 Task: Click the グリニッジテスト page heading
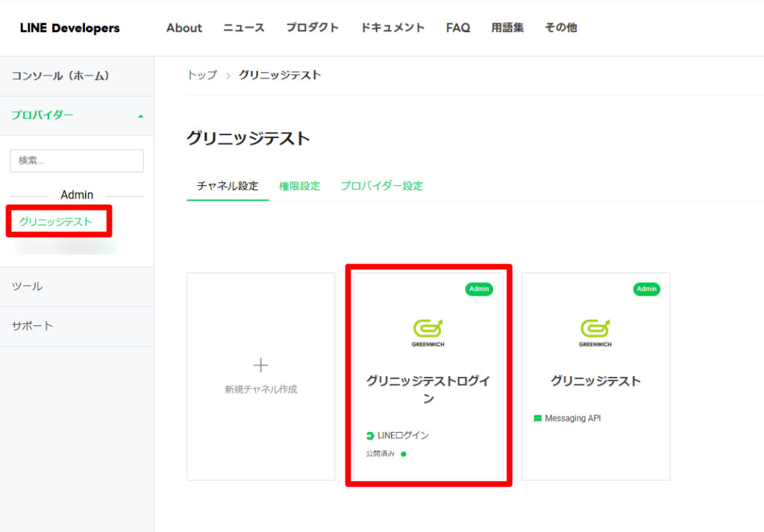248,138
